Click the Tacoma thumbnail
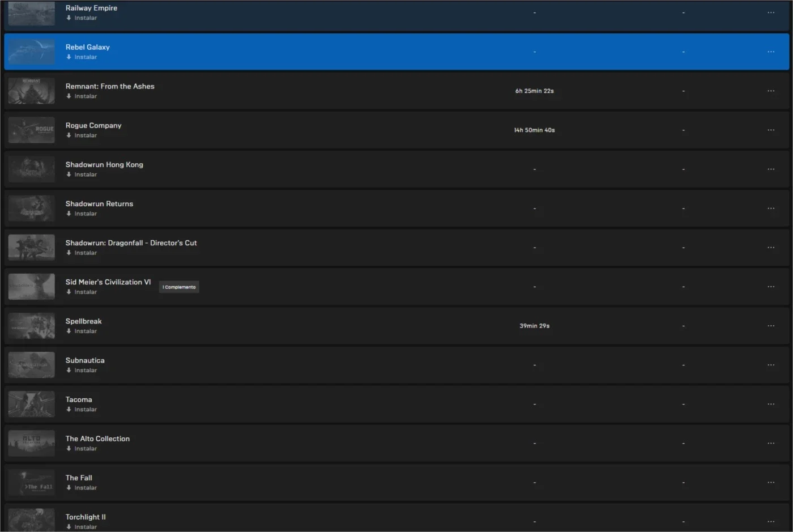Image resolution: width=793 pixels, height=532 pixels. 32,403
